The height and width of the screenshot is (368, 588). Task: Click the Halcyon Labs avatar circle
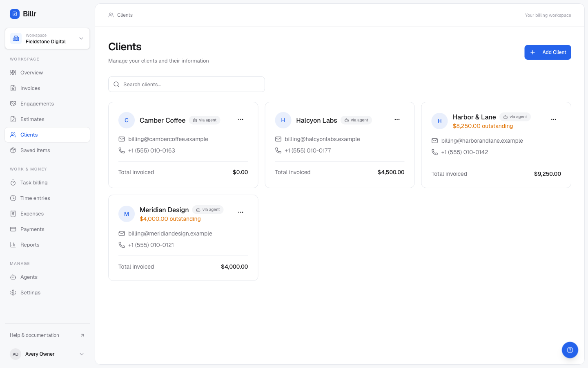tap(283, 120)
